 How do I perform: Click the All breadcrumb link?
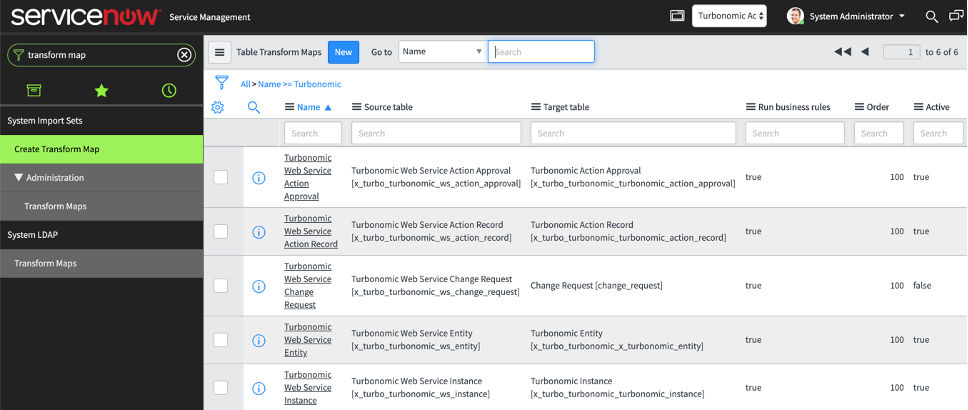(246, 84)
